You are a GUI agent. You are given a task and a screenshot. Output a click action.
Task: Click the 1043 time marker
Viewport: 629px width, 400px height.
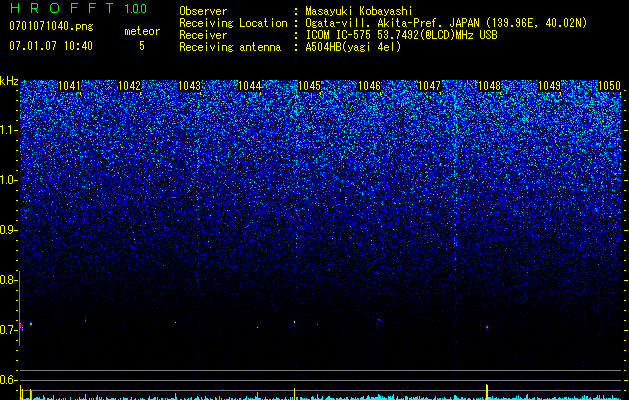click(x=189, y=86)
